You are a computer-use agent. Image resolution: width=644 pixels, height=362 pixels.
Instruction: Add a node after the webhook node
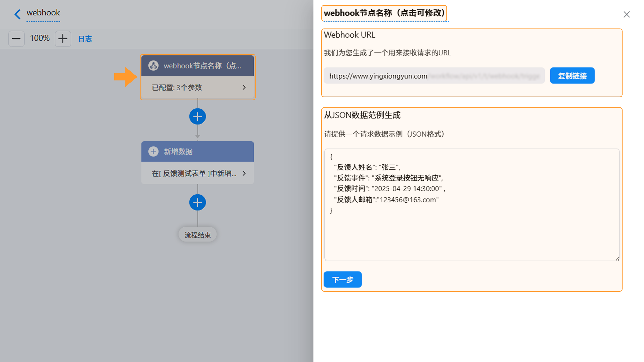pos(198,116)
